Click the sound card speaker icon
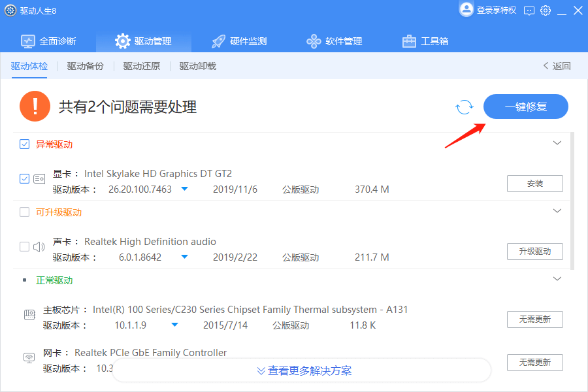588x392 pixels. pyautogui.click(x=39, y=247)
